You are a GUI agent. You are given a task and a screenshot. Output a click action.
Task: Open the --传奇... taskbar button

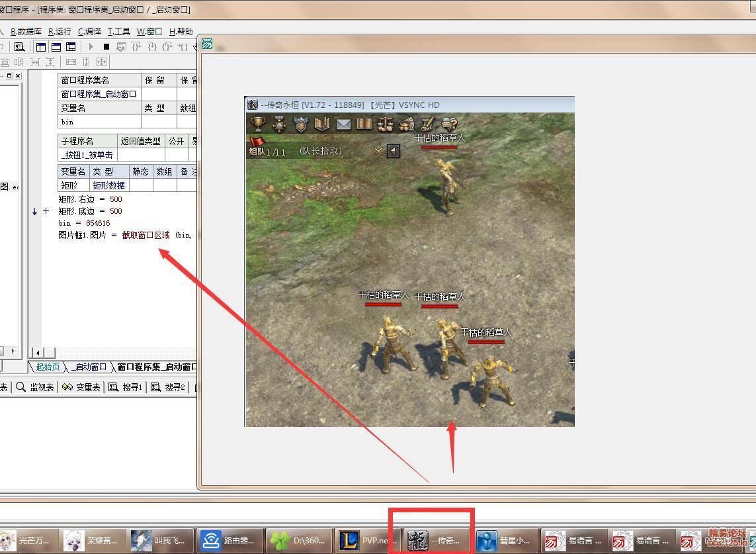(437, 540)
